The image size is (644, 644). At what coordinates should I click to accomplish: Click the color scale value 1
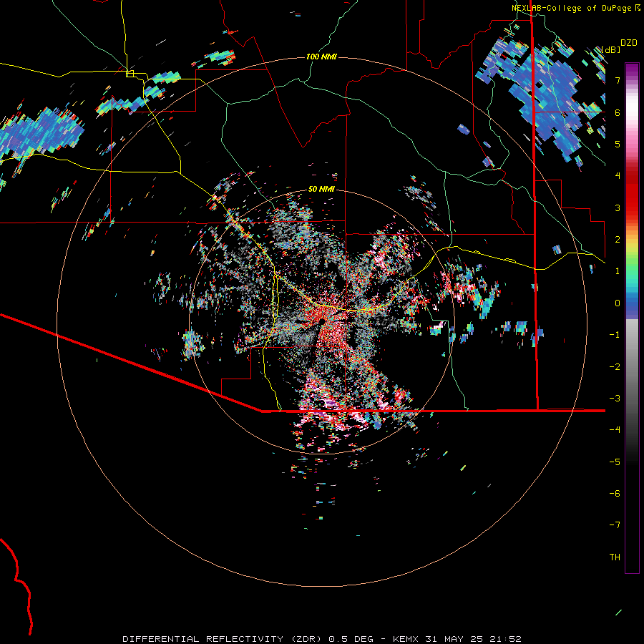(618, 271)
